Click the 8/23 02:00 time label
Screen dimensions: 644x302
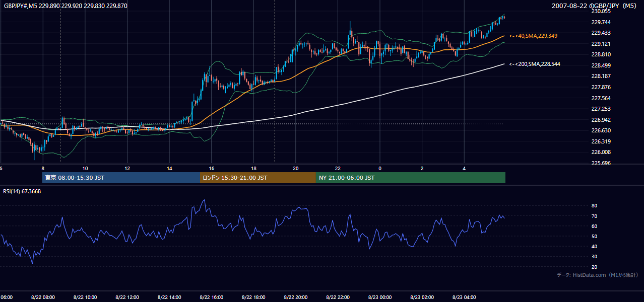point(422,297)
